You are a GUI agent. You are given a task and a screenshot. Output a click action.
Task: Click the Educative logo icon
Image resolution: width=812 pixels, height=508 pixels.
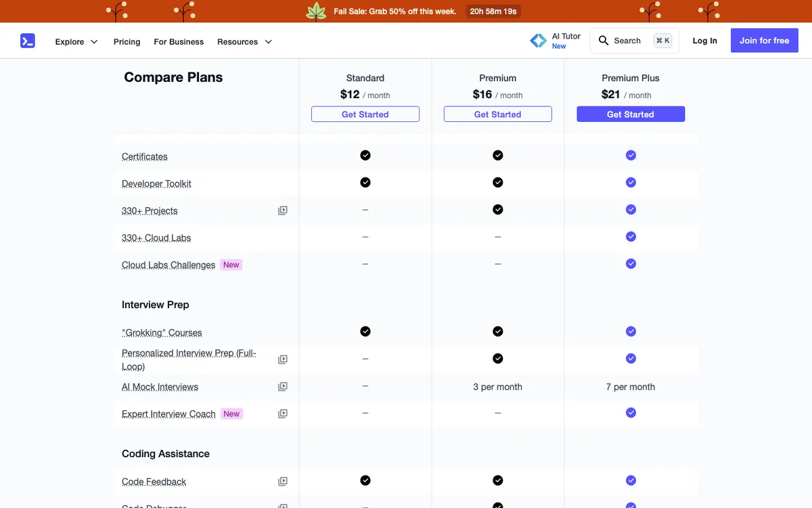click(x=27, y=41)
